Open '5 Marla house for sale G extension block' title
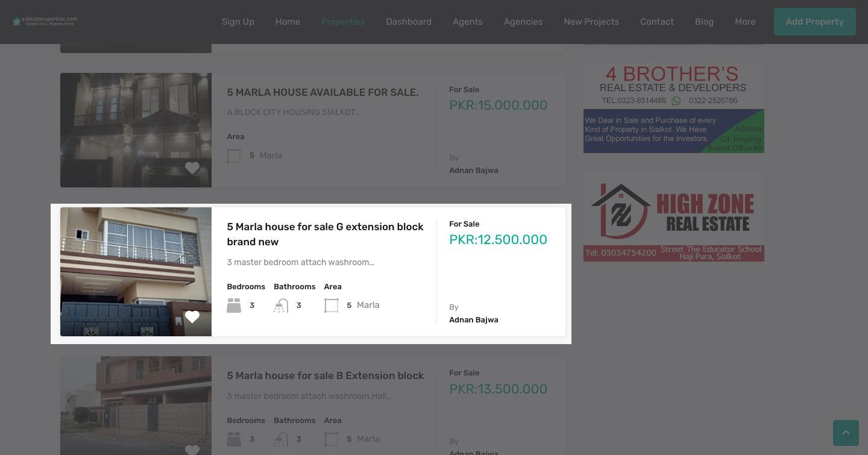Image resolution: width=868 pixels, height=455 pixels. [325, 234]
